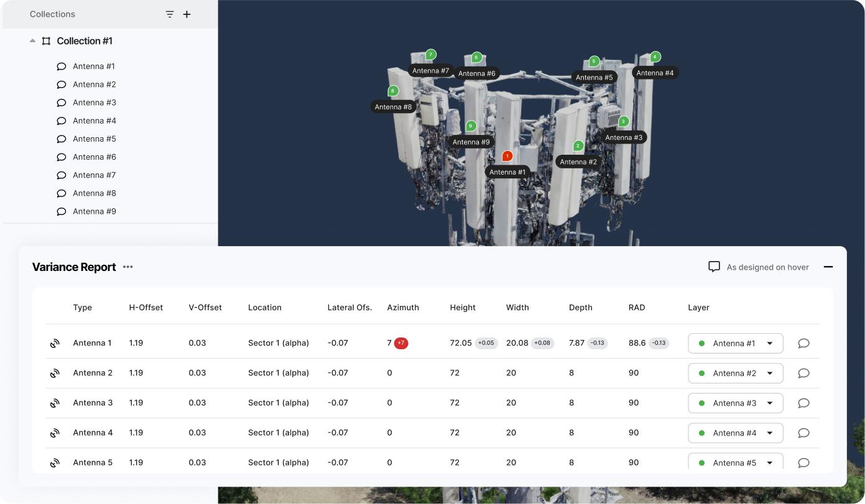
Task: Click the comment bubble at the end of Antenna 2 row
Action: [x=803, y=373]
